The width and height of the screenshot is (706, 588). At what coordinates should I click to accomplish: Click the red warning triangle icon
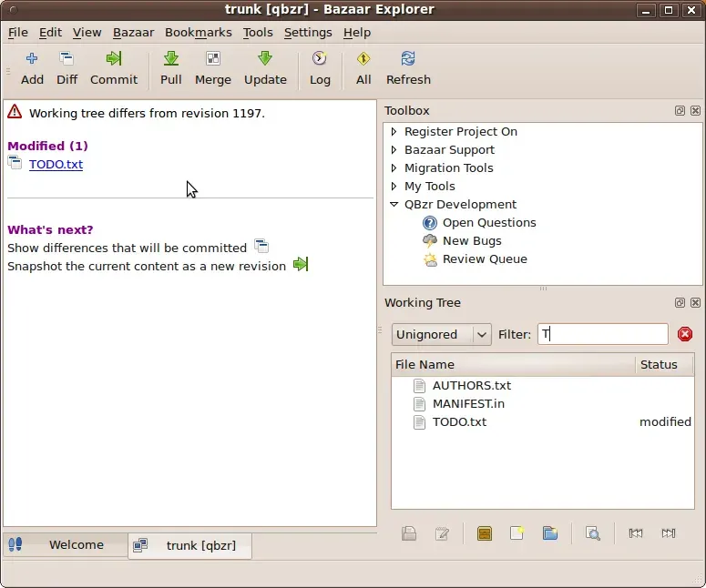tap(15, 112)
